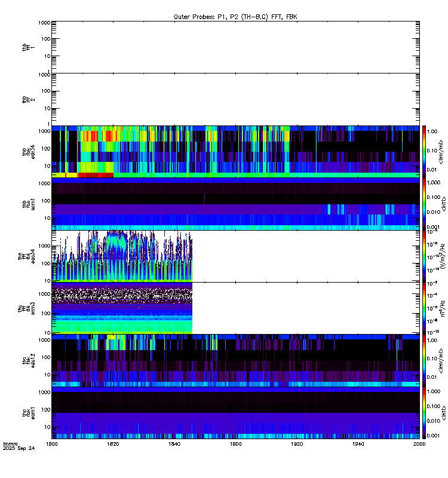Click the '<|mV/m|>' unit label beside the thc fbk edc12 color bar
The height and width of the screenshot is (478, 448).
click(x=441, y=361)
